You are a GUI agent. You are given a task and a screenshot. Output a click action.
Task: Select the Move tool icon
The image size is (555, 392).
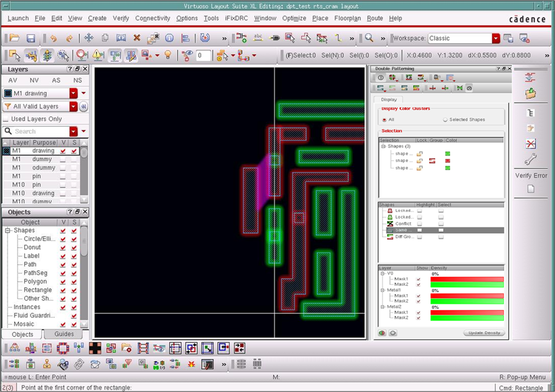tap(89, 38)
